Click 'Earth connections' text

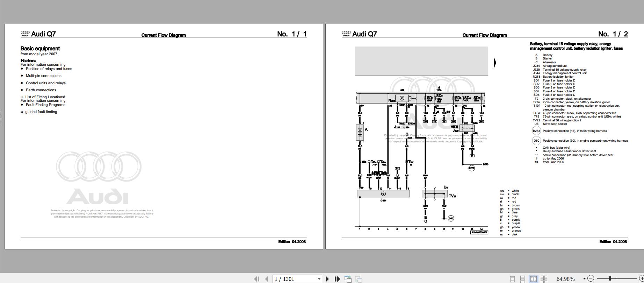[41, 90]
